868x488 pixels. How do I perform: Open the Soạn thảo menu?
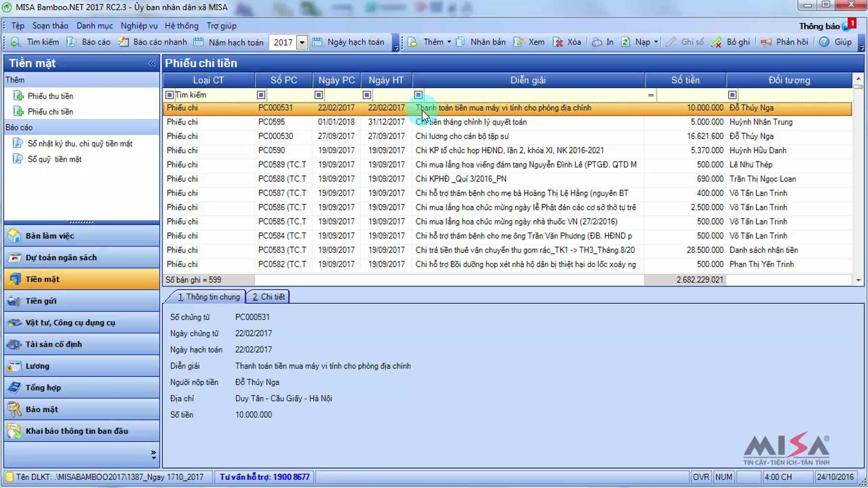click(x=50, y=26)
